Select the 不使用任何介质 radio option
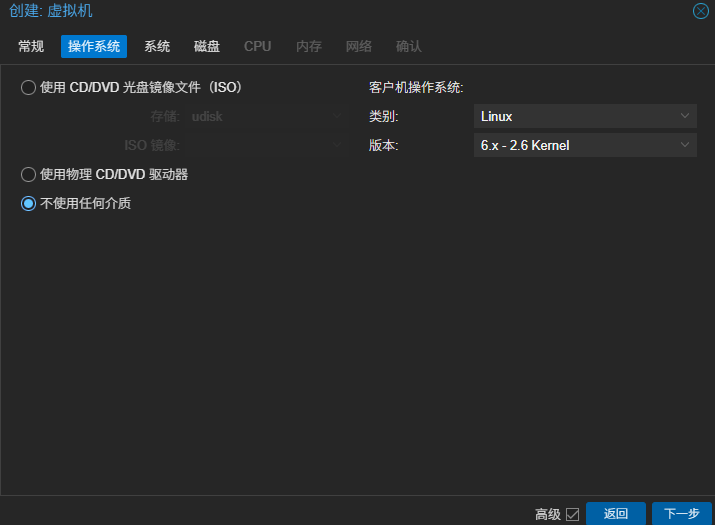The height and width of the screenshot is (525, 715). coord(29,204)
